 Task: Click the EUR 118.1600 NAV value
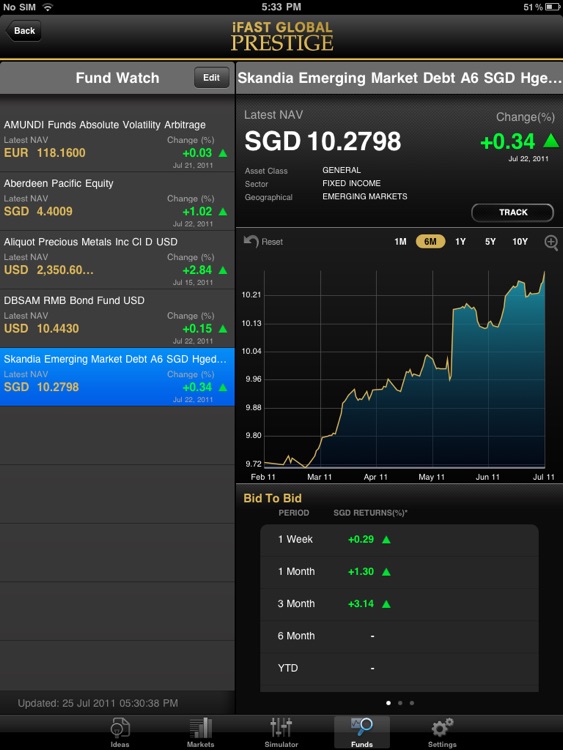[44, 153]
